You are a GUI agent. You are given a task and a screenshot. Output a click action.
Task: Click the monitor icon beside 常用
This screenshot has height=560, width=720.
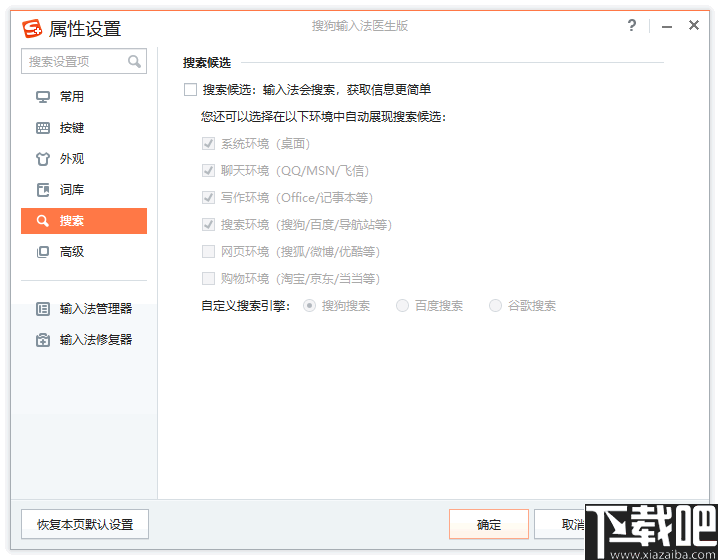tap(43, 97)
